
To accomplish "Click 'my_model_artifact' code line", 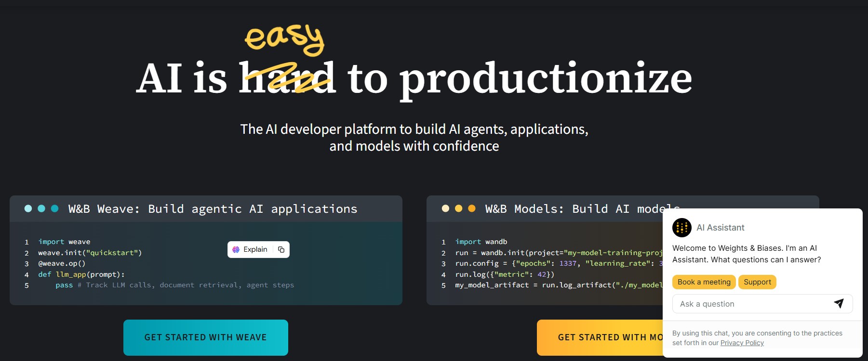I will coord(559,285).
